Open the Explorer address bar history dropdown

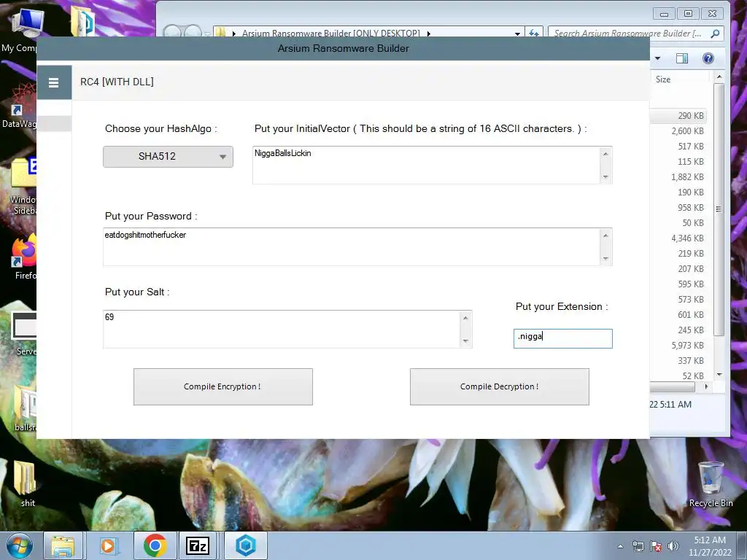pos(517,34)
